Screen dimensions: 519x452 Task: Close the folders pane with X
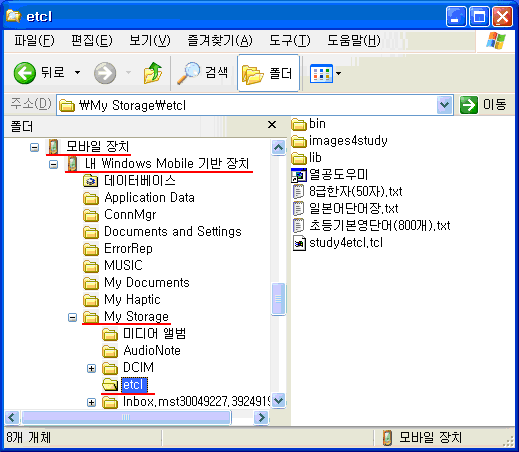[272, 125]
